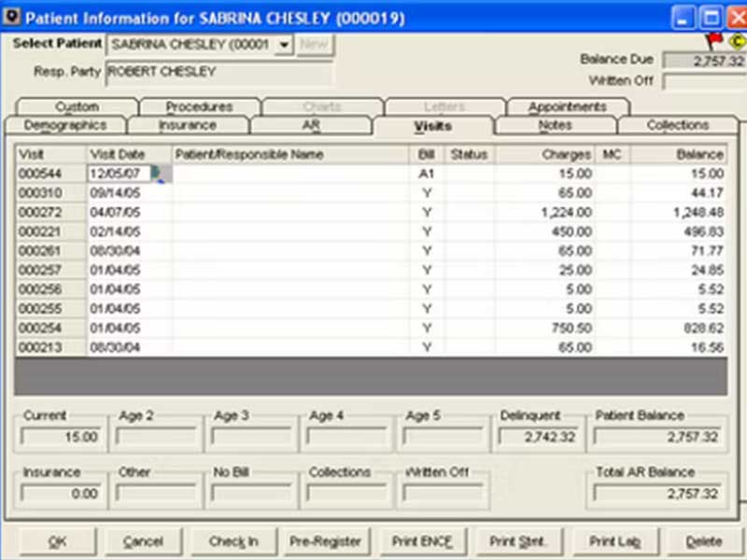This screenshot has height=560, width=747.
Task: Go to the Appointments tab
Action: pos(568,106)
